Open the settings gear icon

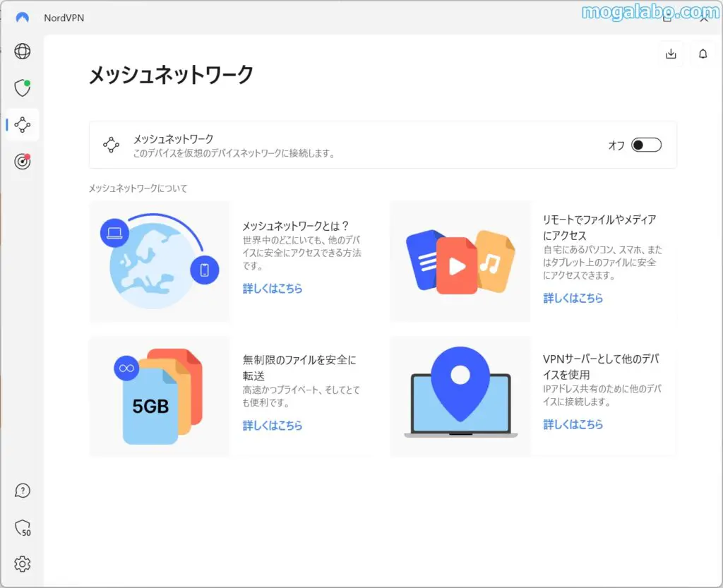[x=23, y=564]
